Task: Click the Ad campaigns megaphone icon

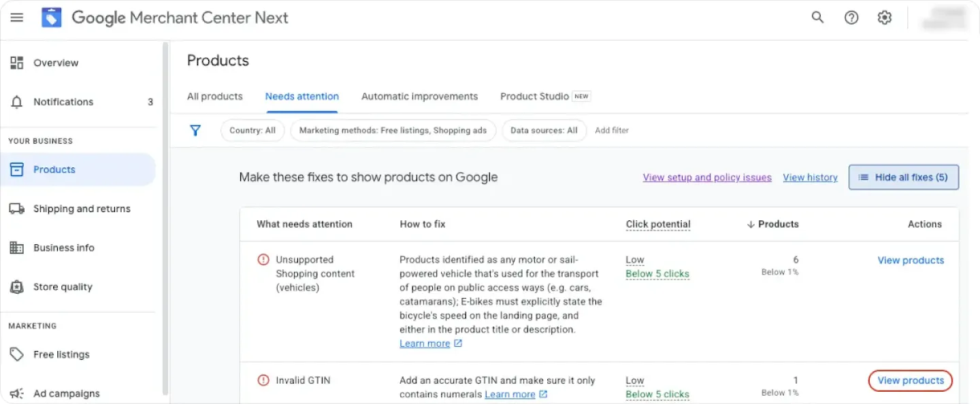Action: [17, 393]
